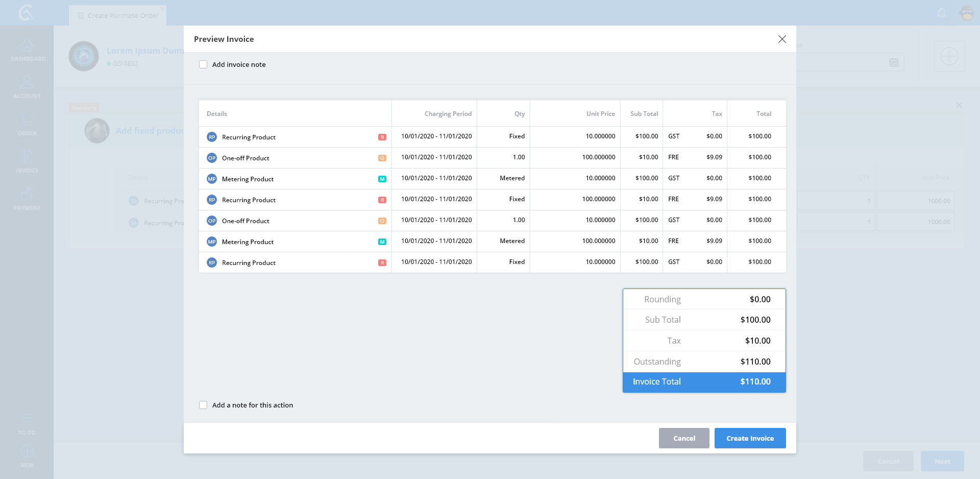Screen dimensions: 980x479
Task: Open the Payment section in sidebar
Action: [x=27, y=199]
